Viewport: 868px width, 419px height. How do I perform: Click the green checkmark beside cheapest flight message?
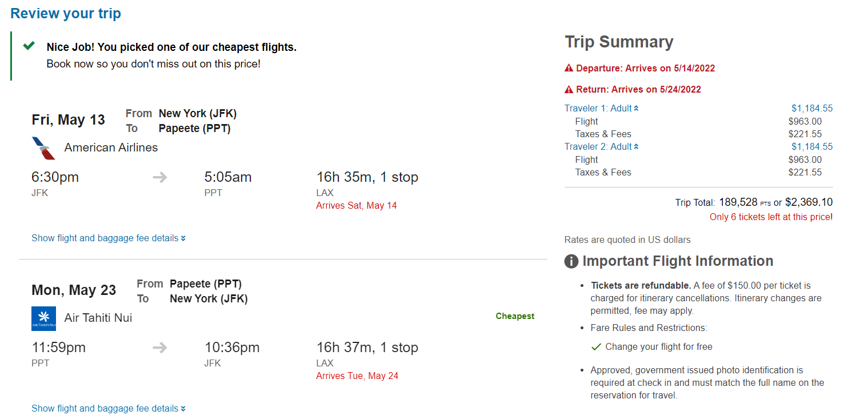pos(28,47)
